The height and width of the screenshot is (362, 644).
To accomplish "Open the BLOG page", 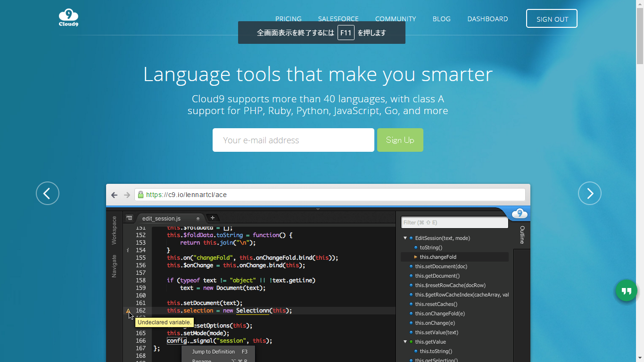I will (442, 19).
